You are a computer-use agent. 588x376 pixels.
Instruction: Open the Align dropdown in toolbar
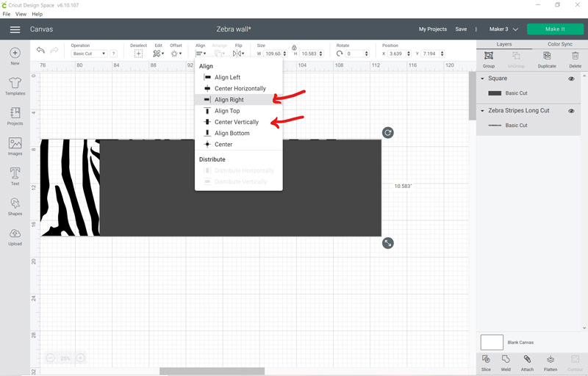tap(201, 54)
